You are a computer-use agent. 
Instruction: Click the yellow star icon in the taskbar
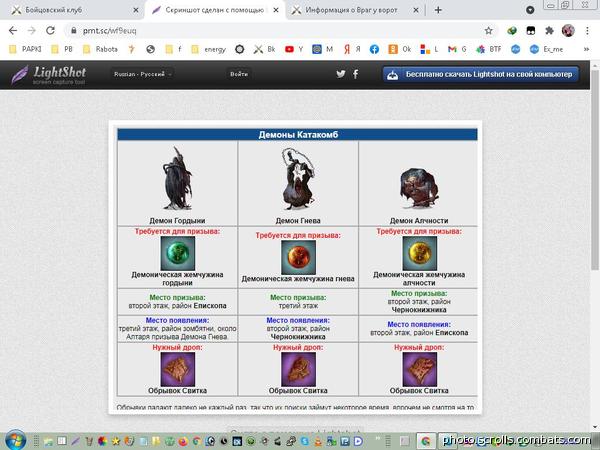coord(116,441)
